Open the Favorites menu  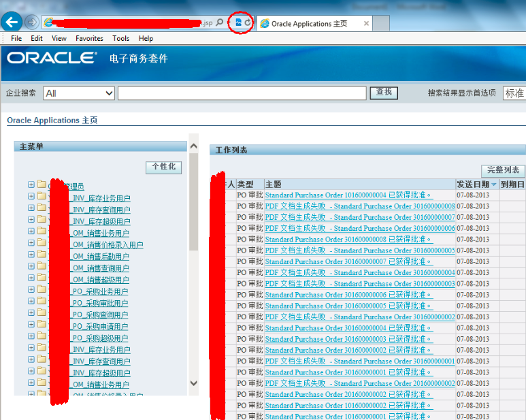89,38
